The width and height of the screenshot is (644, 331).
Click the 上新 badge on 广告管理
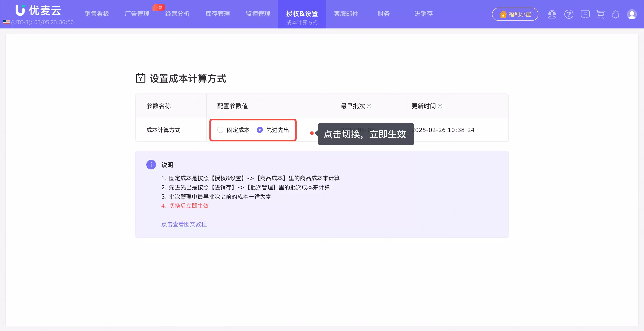[159, 8]
